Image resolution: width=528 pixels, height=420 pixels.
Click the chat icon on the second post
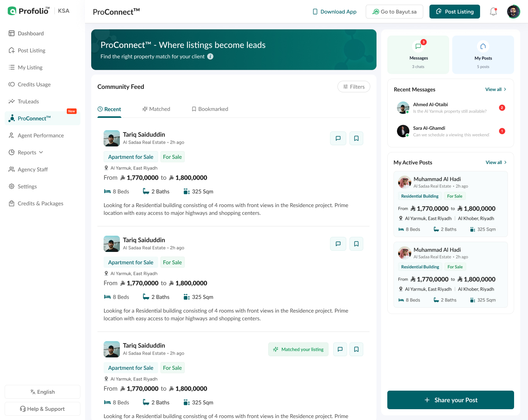(x=338, y=244)
